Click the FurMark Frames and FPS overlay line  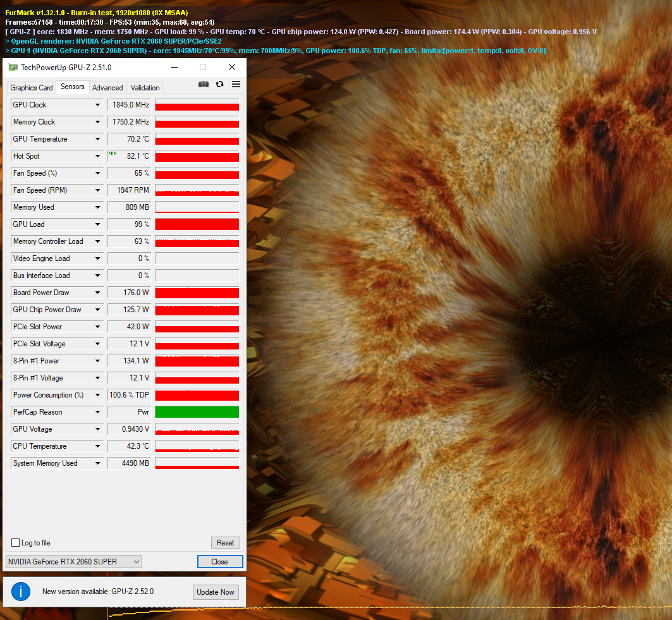click(x=110, y=22)
